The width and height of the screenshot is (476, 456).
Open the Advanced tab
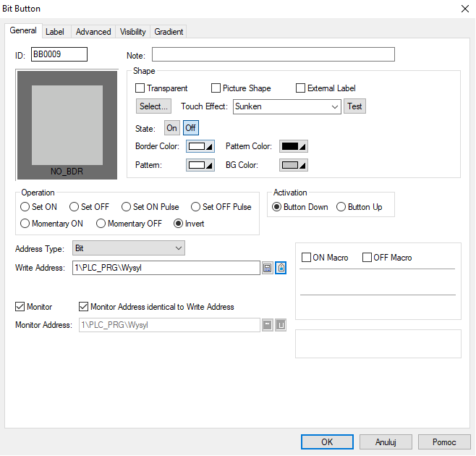(93, 32)
